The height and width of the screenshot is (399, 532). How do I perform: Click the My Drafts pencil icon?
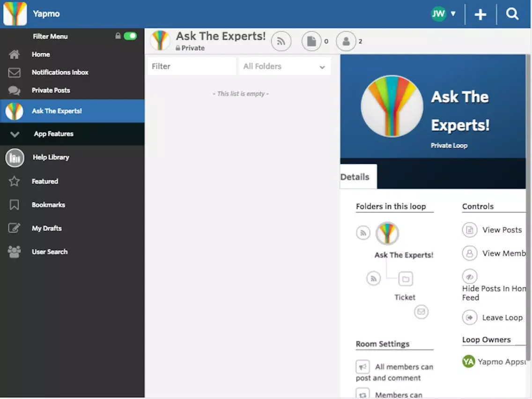point(14,228)
